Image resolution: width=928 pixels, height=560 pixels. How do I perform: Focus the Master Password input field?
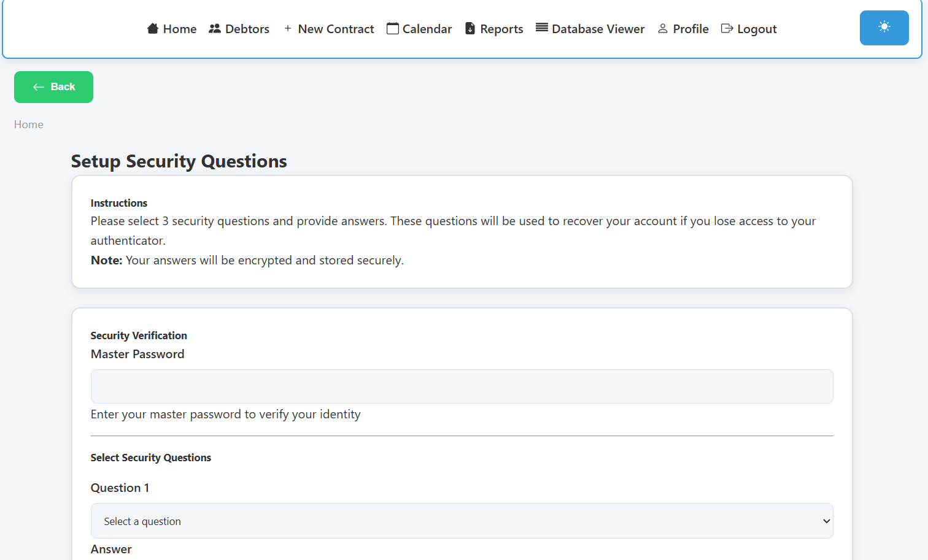(x=462, y=386)
